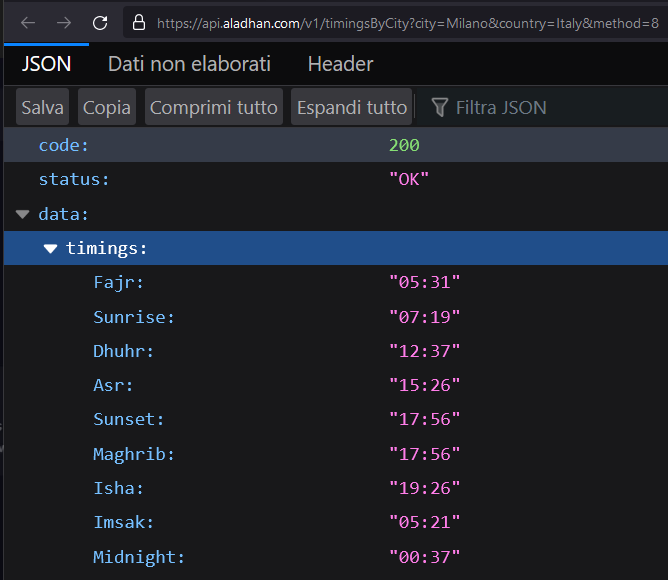Select the Midnight key
Screen dimensions: 668x580
(x=139, y=557)
